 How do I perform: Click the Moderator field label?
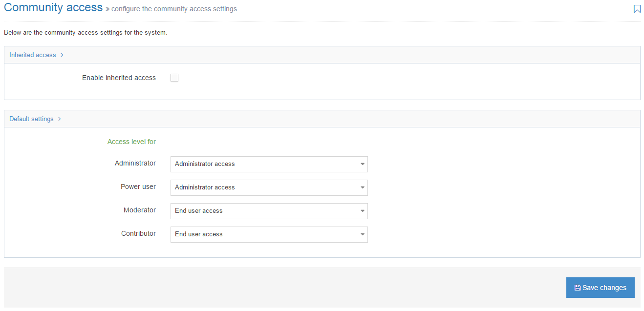[x=140, y=210]
